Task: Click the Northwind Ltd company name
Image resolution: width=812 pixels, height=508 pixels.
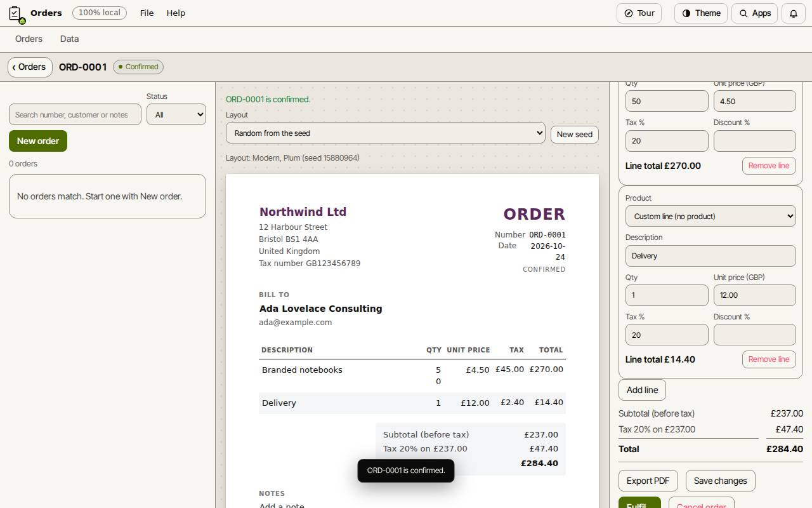Action: [x=303, y=212]
